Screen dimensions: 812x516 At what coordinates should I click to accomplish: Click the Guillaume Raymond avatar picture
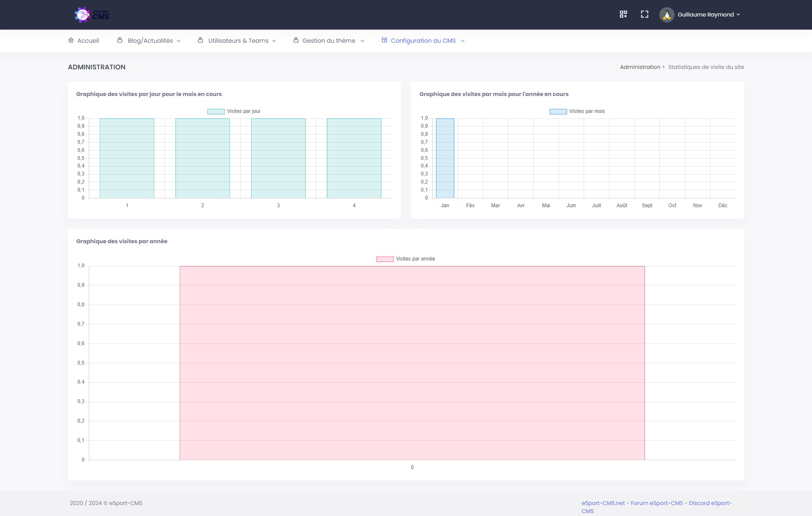coord(667,15)
